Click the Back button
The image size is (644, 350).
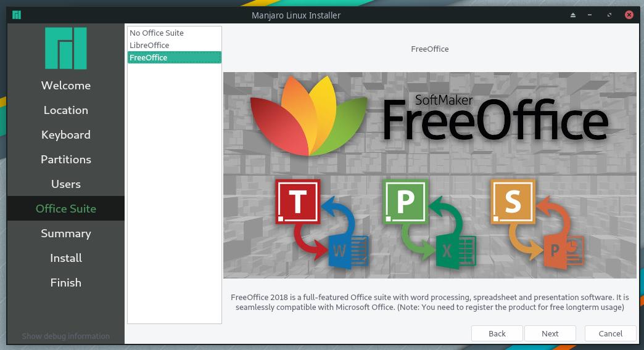(497, 333)
